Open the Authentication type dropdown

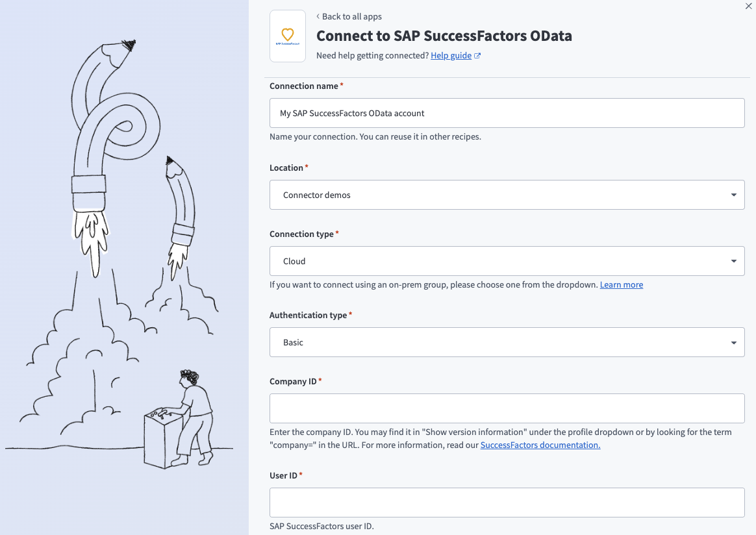507,342
